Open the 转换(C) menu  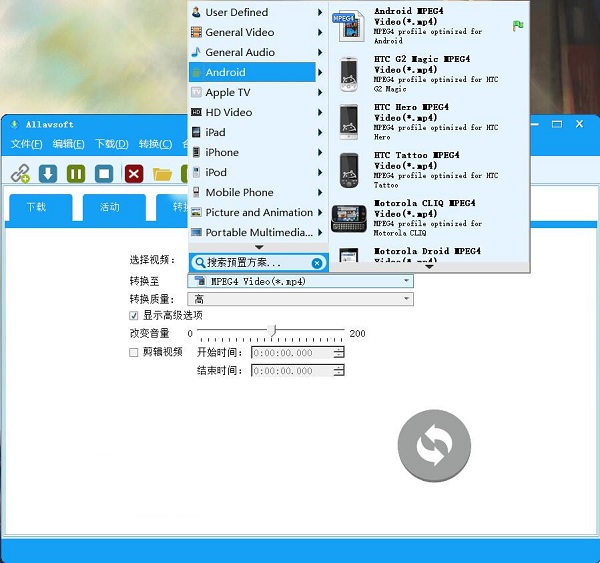click(x=155, y=144)
